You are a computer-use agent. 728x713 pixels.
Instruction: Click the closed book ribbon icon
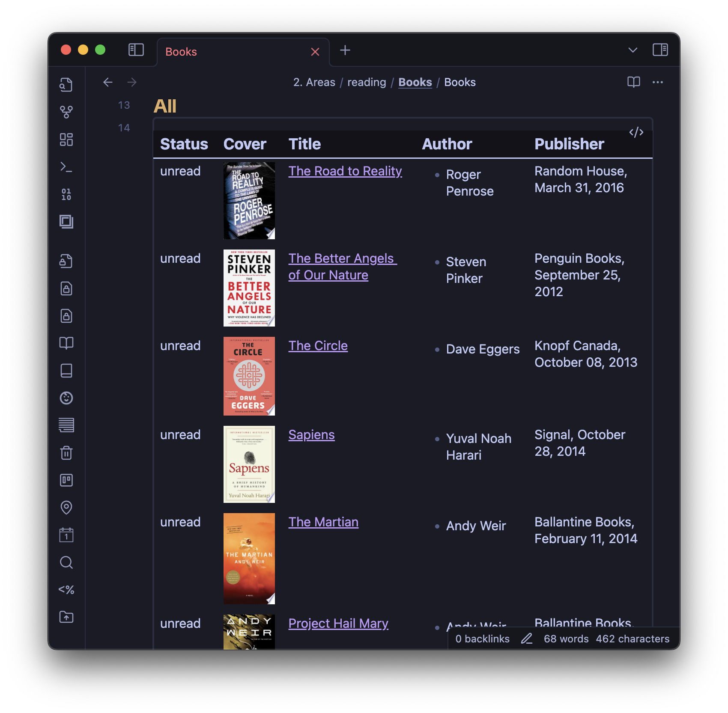(x=66, y=371)
